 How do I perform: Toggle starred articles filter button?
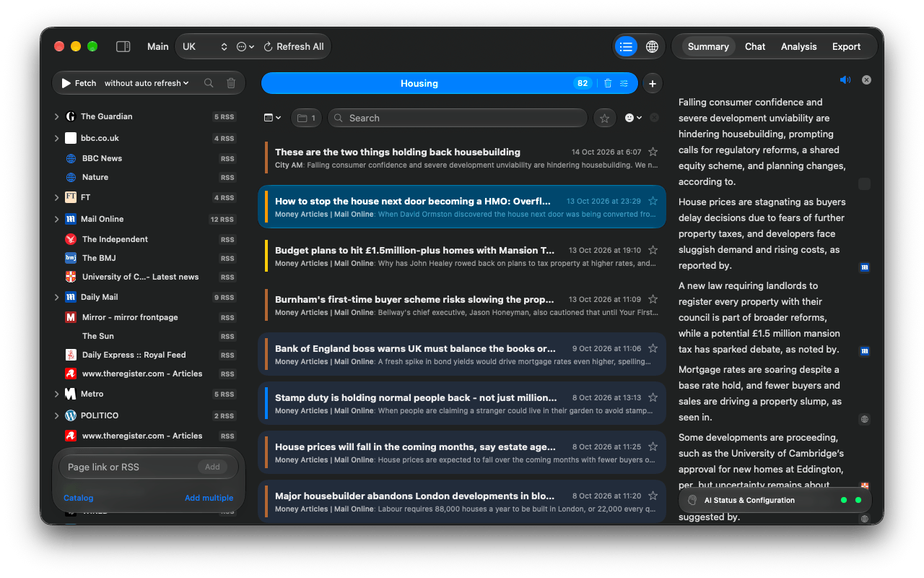point(604,118)
